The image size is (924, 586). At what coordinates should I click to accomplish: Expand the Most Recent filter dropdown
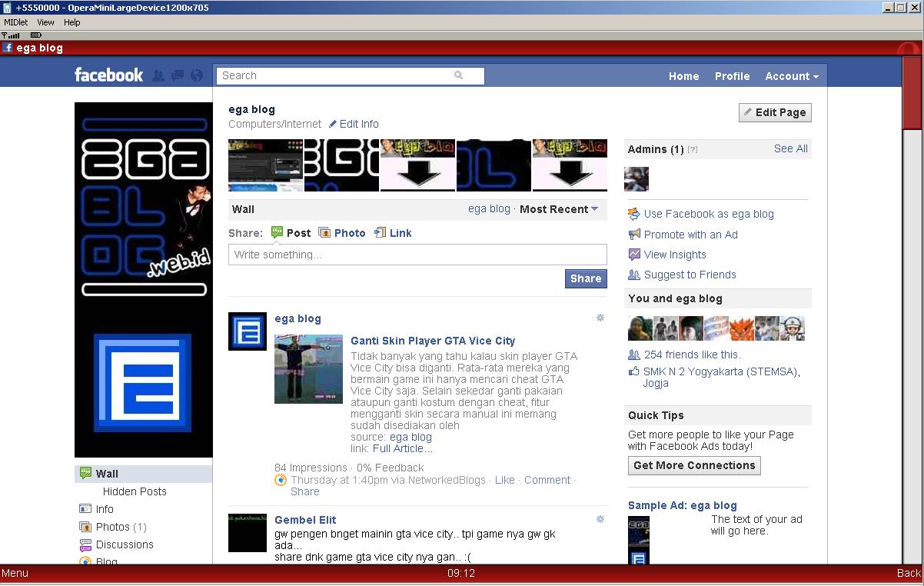559,209
